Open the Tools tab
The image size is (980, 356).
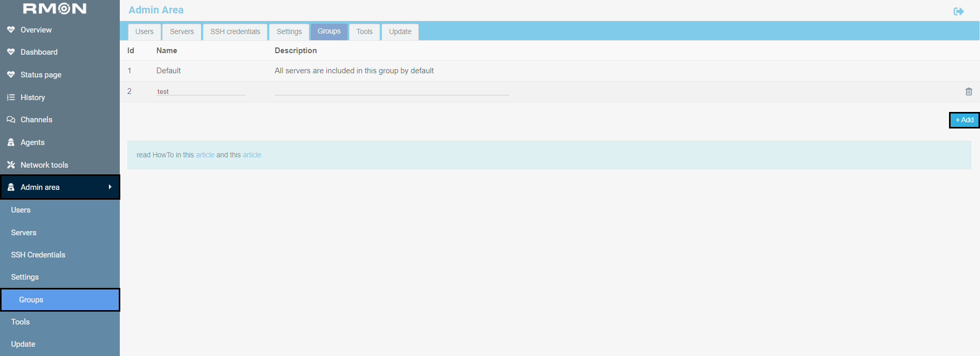click(364, 31)
